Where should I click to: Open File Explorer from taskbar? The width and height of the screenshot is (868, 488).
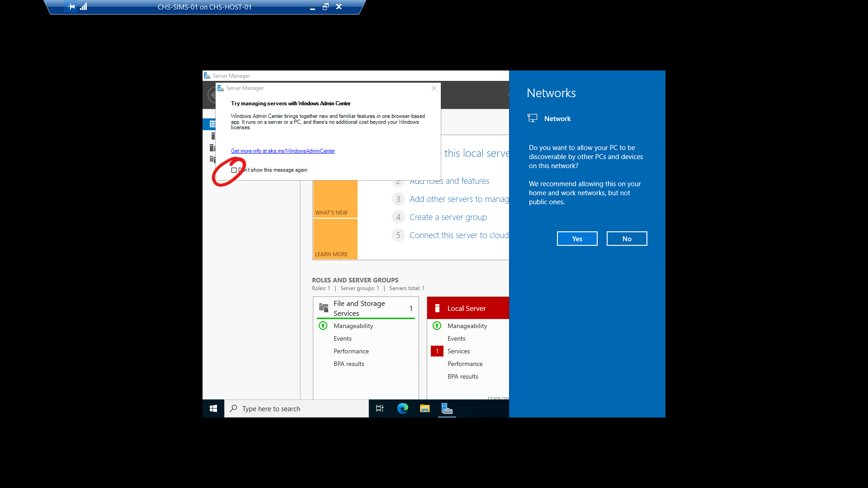[x=425, y=408]
